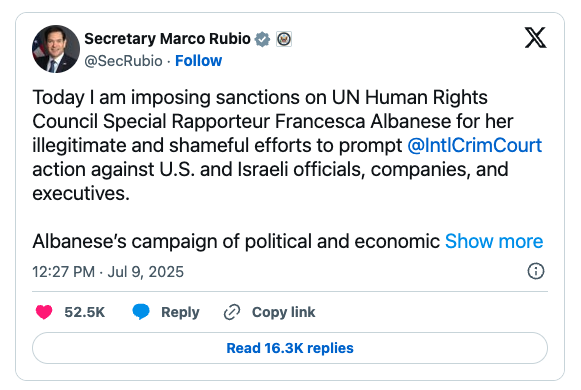581x390 pixels.
Task: Click the X logo in the corner
Action: [x=535, y=37]
